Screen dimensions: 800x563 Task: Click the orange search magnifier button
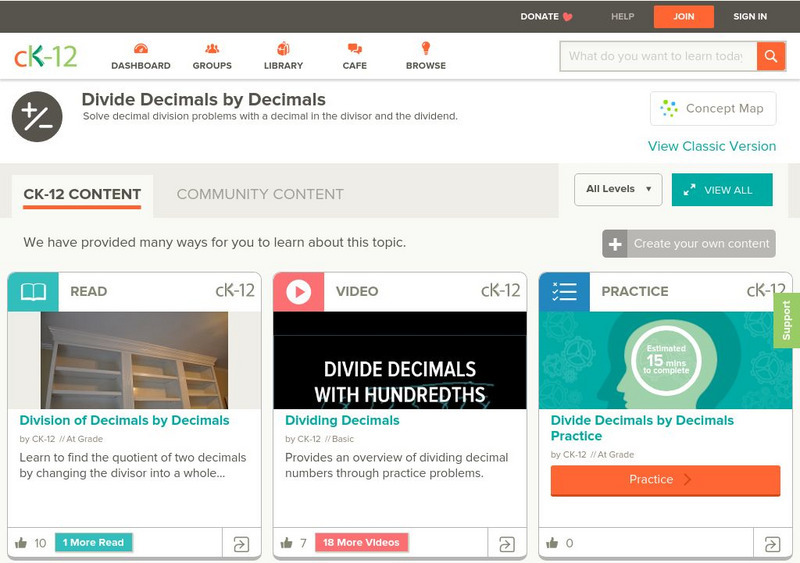771,56
